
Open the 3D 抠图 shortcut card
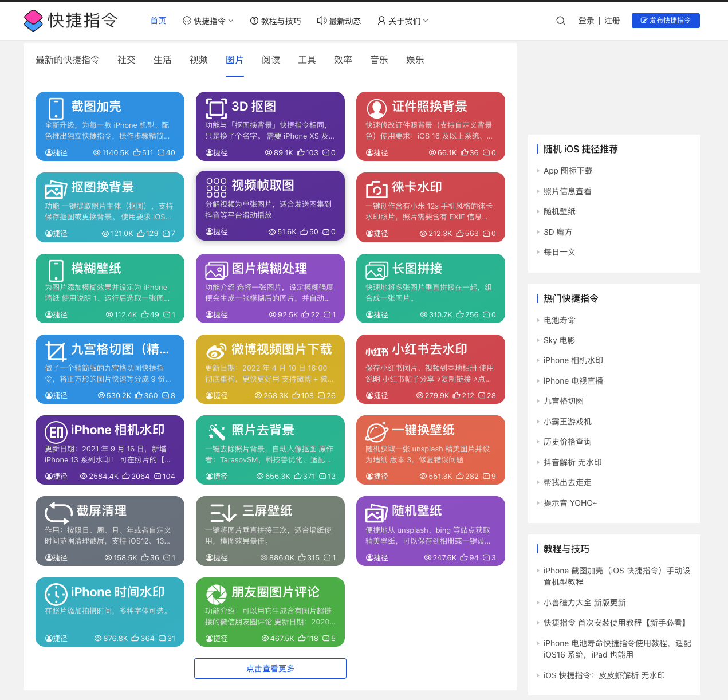tap(270, 126)
